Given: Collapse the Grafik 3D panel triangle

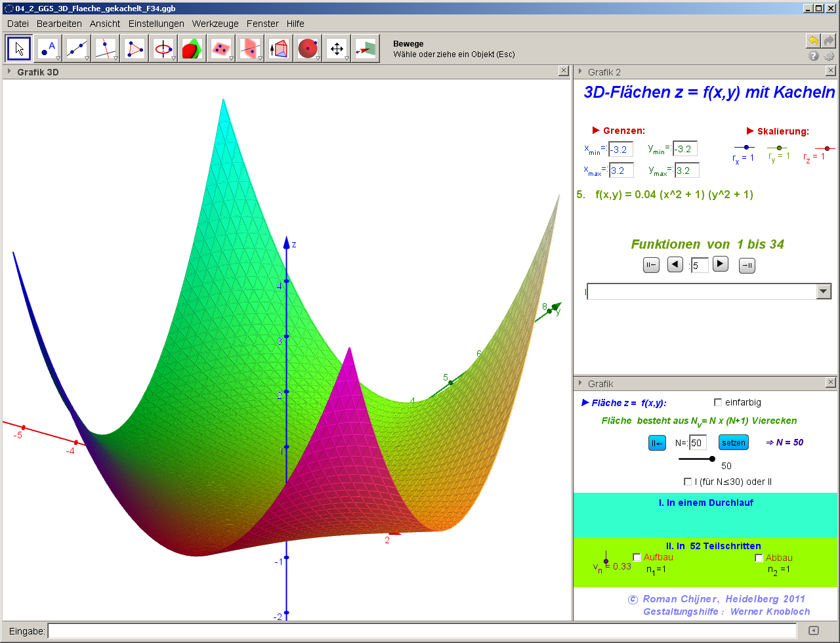Looking at the screenshot, I should pos(9,72).
